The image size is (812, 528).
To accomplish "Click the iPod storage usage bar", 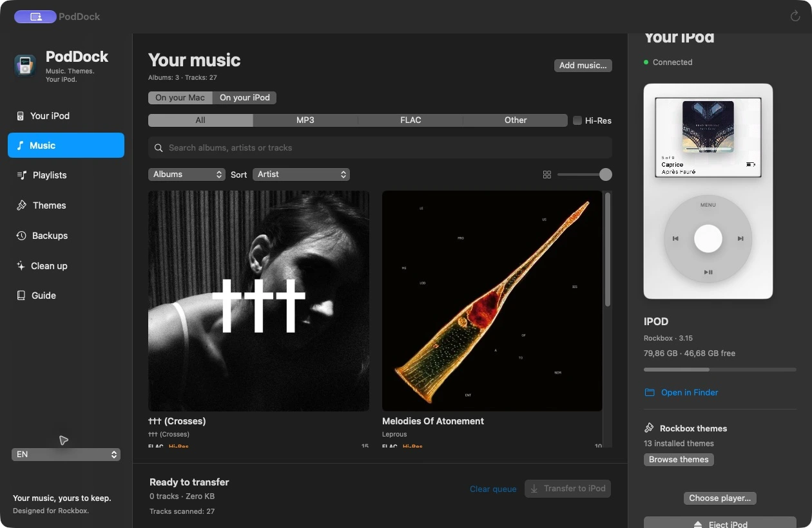I will pyautogui.click(x=720, y=370).
